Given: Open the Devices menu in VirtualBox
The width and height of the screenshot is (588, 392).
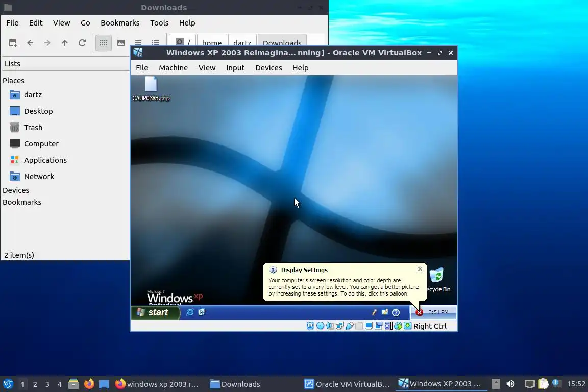Looking at the screenshot, I should click(x=268, y=68).
